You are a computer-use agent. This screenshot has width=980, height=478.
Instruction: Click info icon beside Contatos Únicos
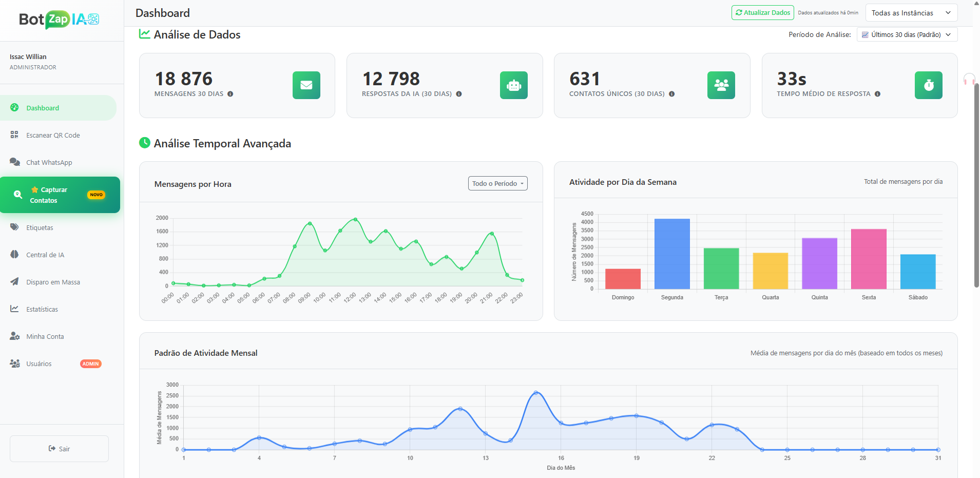click(671, 94)
